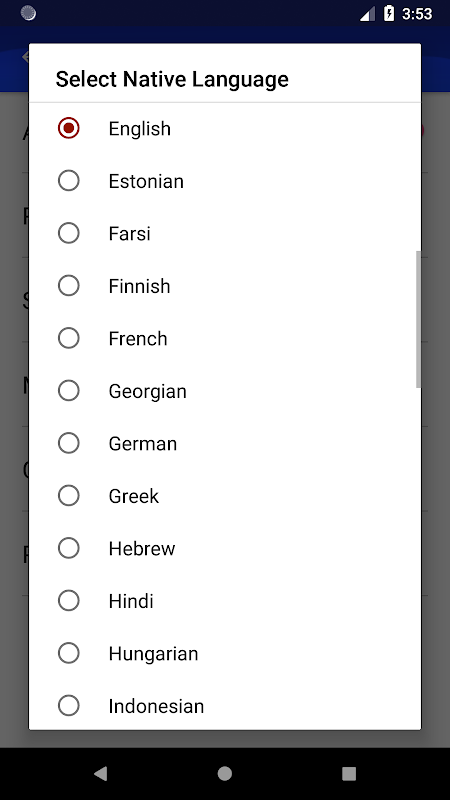This screenshot has height=800, width=450.
Task: Tap the status bar clock time
Action: (417, 14)
